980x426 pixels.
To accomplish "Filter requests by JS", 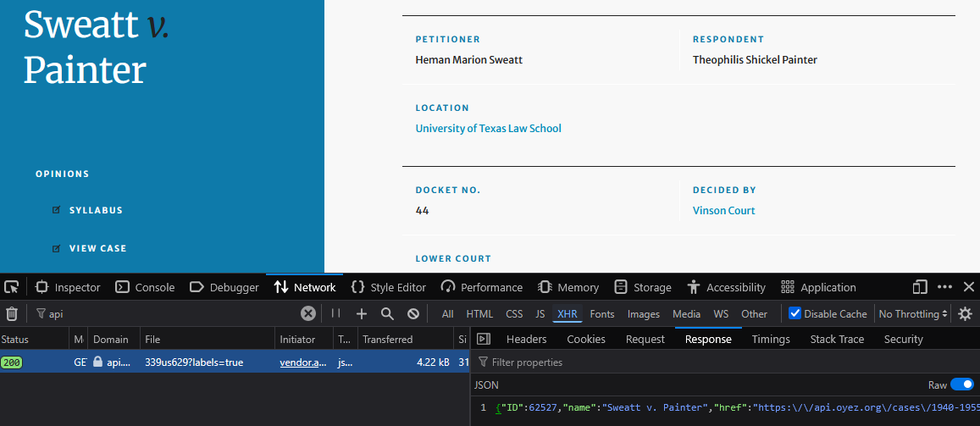I will click(x=540, y=314).
